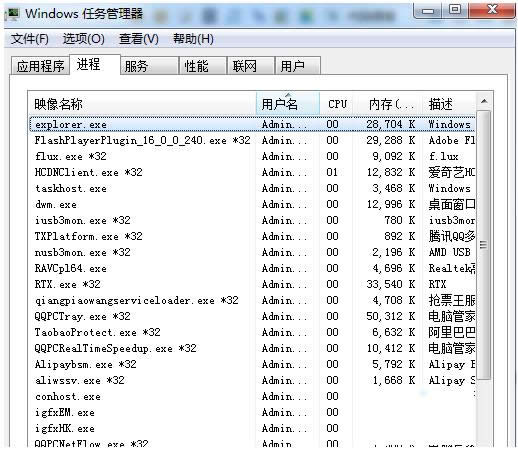Open the 文件(F) menu
Screen dimensions: 518x451
30,39
